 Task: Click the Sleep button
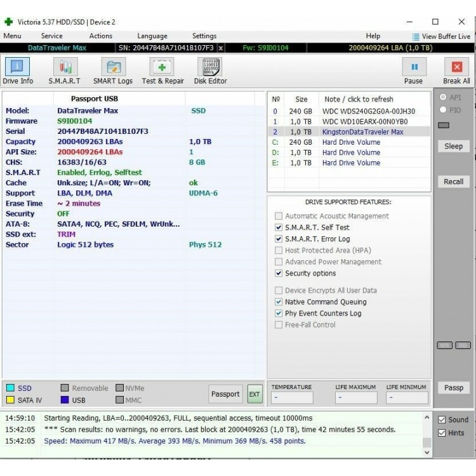[454, 147]
